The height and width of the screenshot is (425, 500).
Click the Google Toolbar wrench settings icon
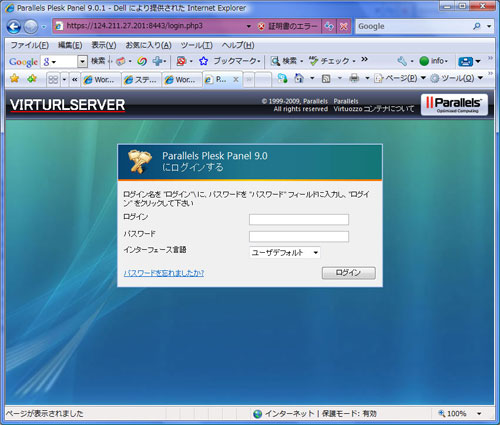(402, 61)
